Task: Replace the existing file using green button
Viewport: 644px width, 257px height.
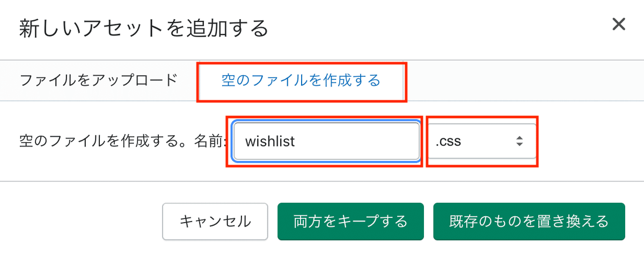Action: point(529,221)
